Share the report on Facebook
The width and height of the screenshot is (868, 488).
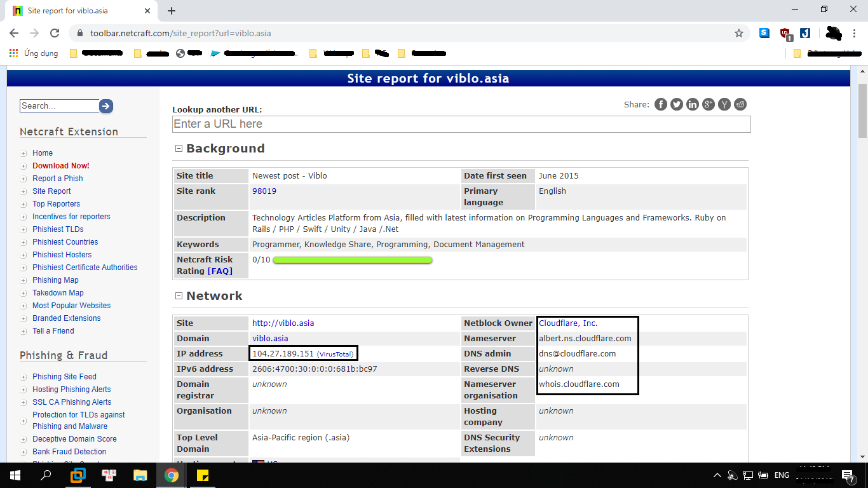[x=661, y=104]
